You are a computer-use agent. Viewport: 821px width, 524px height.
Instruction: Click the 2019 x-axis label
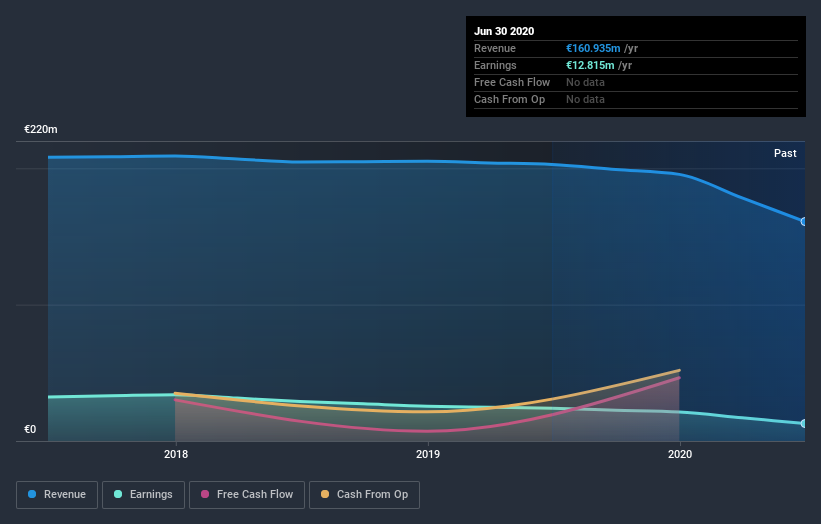point(428,454)
